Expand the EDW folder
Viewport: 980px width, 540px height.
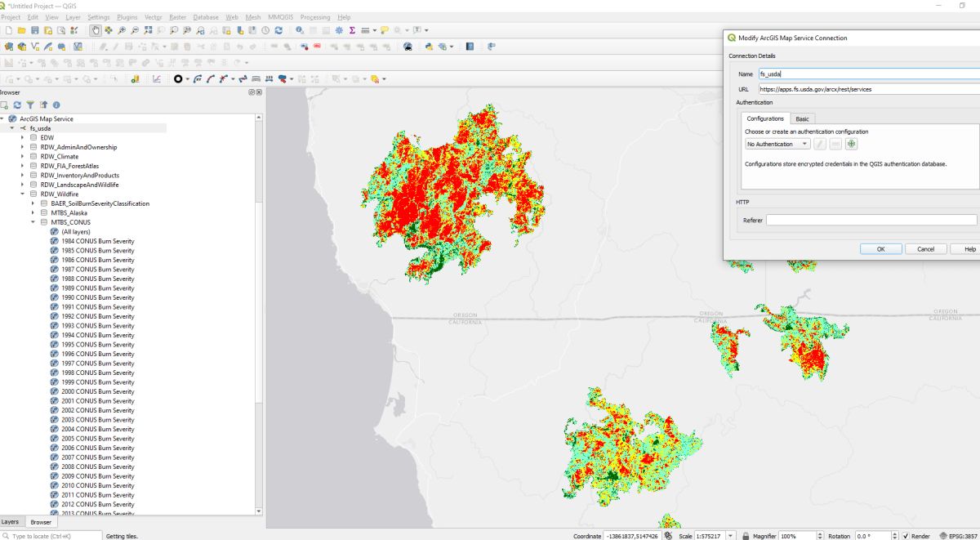tap(23, 137)
